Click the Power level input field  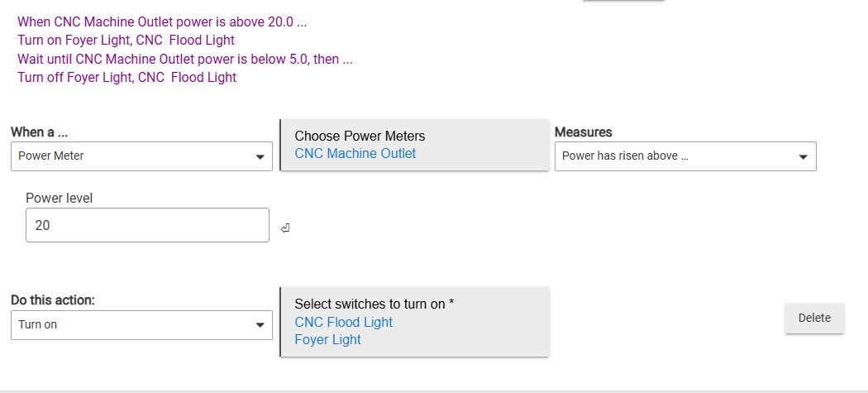[x=147, y=225]
